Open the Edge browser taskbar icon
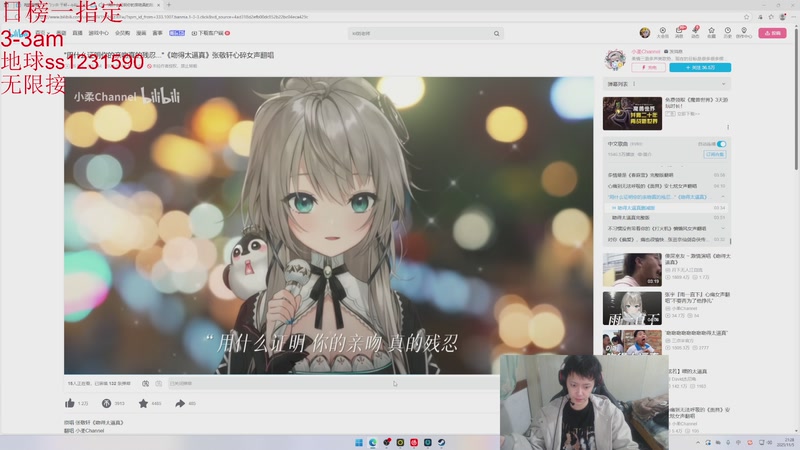 372,442
